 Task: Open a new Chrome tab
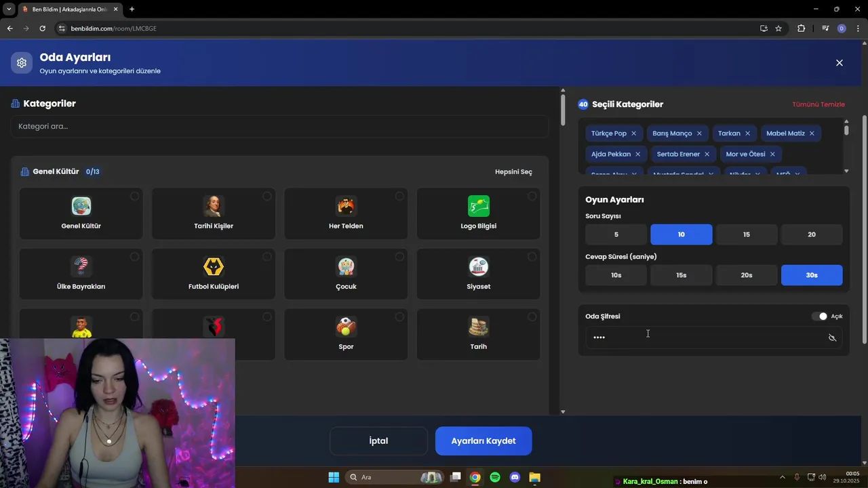[x=132, y=9]
